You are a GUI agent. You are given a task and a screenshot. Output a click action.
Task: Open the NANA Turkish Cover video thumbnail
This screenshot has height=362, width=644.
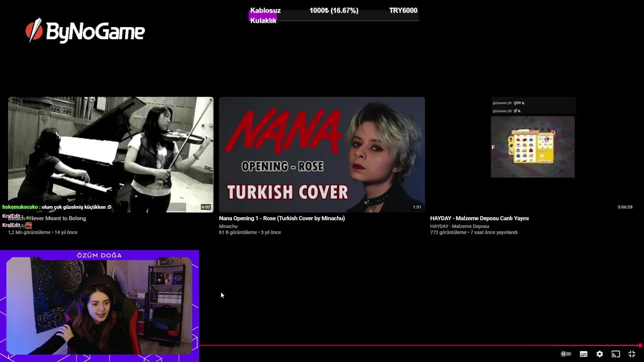coord(322,154)
